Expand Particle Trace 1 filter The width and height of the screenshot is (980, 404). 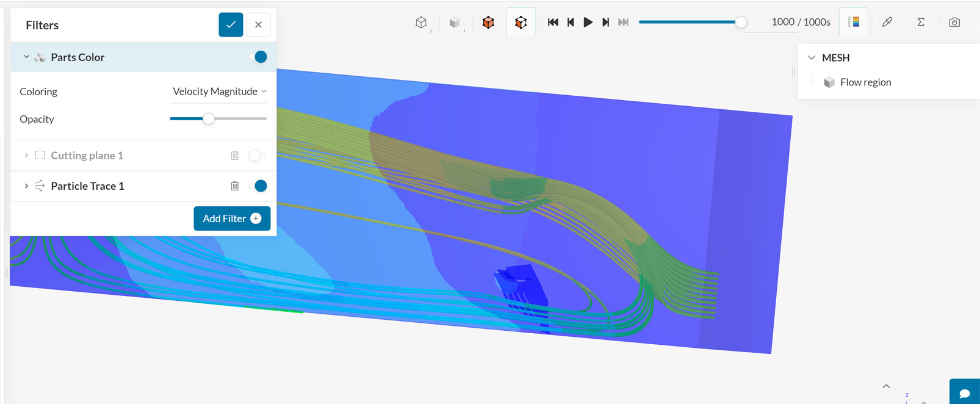click(x=26, y=186)
